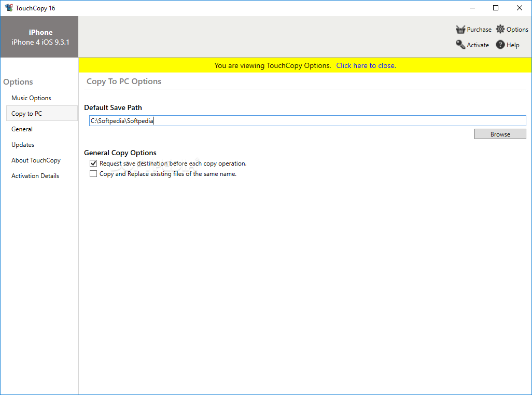
Task: Click the TouchCopy app icon in title bar
Action: tap(9, 7)
